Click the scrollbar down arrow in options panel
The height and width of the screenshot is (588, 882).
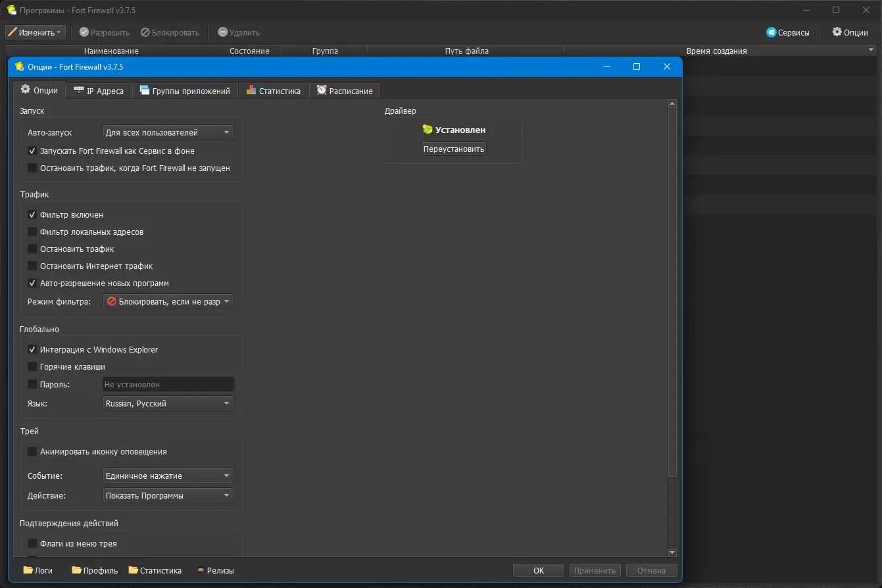tap(672, 552)
